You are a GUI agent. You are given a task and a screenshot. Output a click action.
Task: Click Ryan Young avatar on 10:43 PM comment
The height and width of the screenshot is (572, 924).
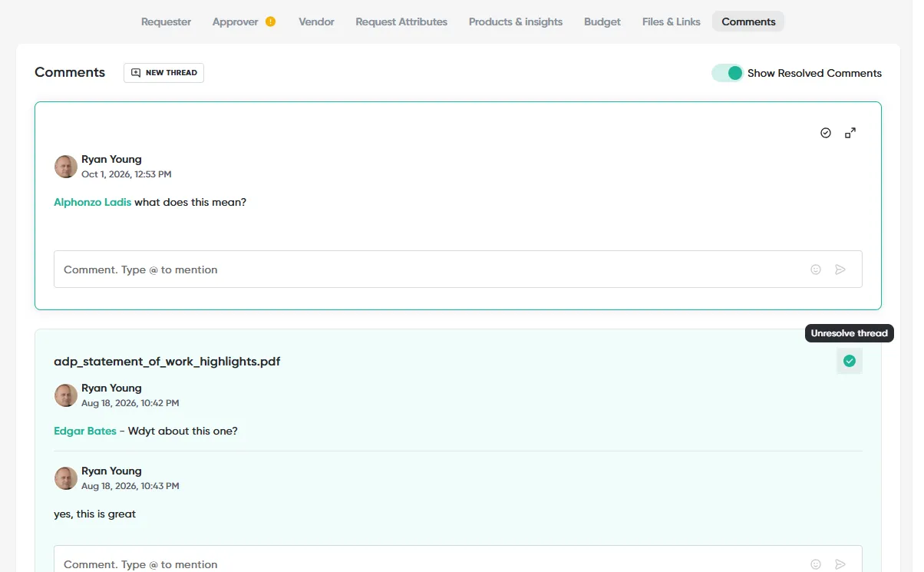coord(66,478)
